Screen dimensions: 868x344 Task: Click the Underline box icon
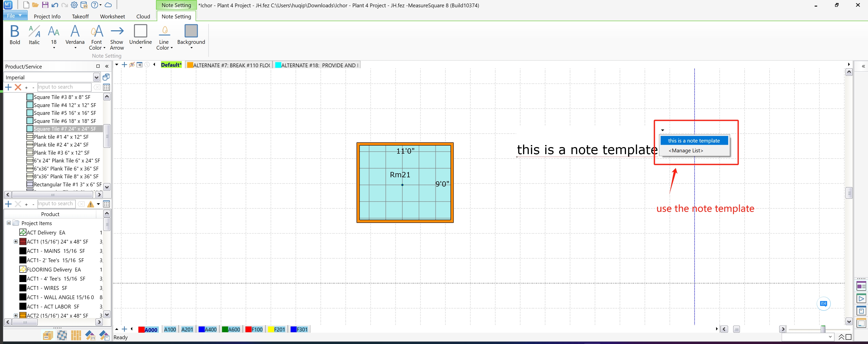[140, 31]
